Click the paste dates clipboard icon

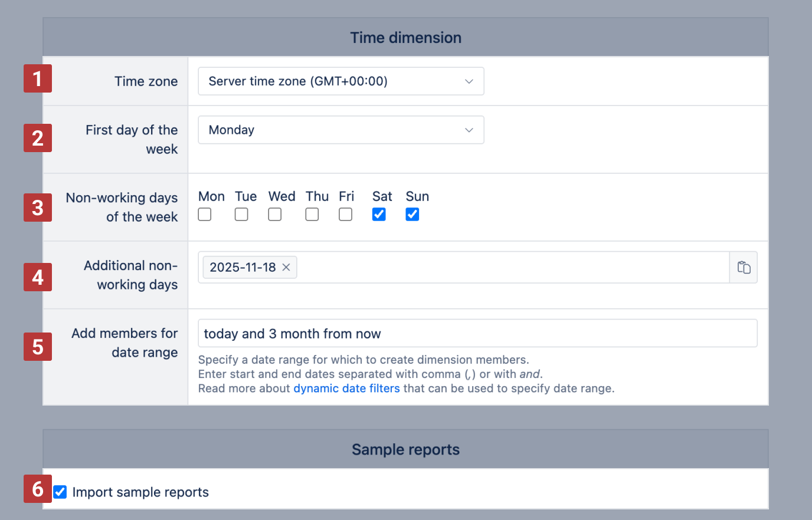744,267
